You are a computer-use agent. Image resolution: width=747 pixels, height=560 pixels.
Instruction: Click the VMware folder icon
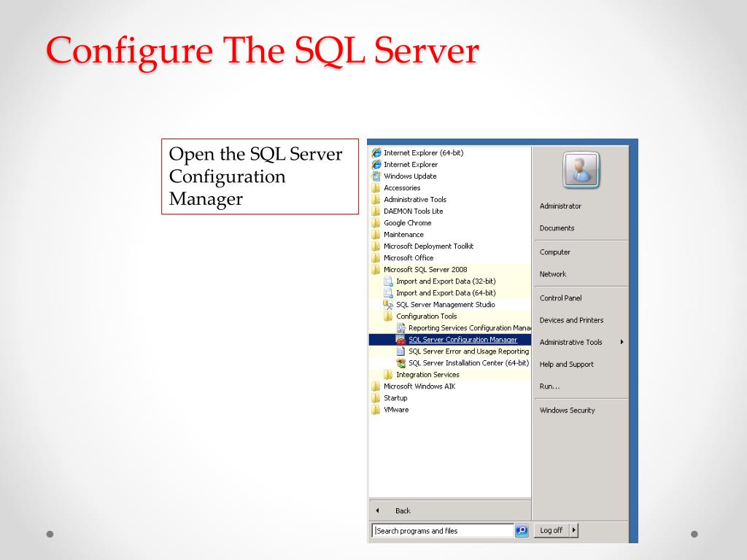pyautogui.click(x=376, y=410)
